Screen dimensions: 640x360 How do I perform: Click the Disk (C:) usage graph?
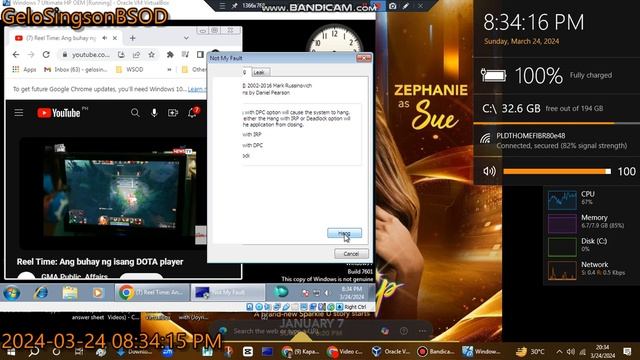[x=562, y=247]
